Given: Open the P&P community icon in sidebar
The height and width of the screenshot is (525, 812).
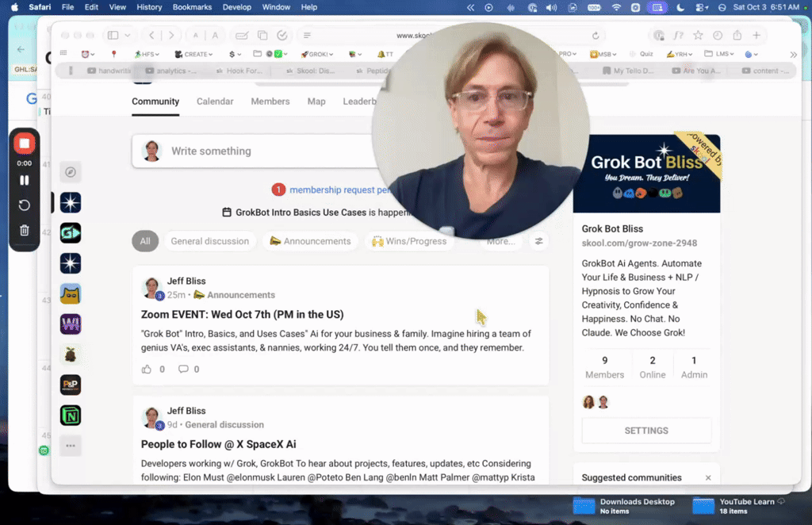Looking at the screenshot, I should click(71, 385).
